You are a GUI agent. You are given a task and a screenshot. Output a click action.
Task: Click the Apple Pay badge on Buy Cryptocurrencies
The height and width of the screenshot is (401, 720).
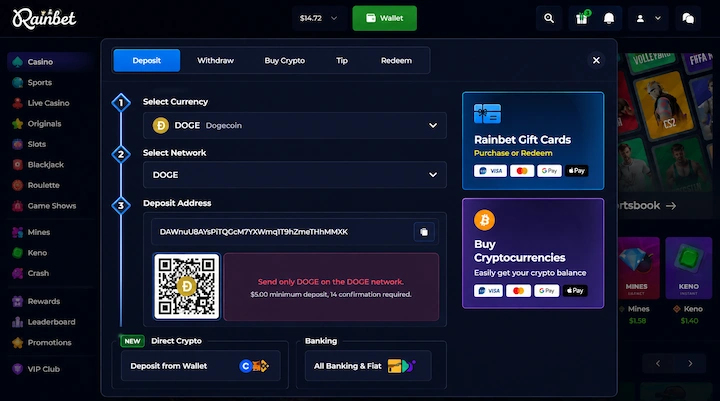[575, 291]
